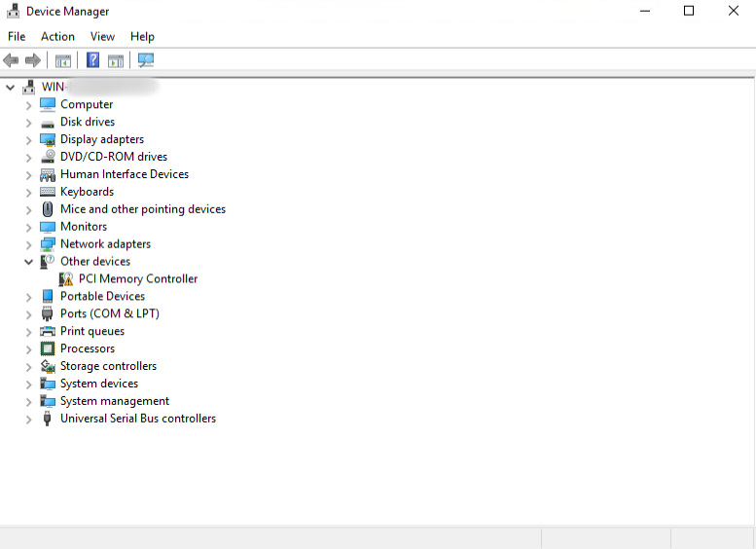Click the Show/Hide Action Pane toolbar icon
The width and height of the screenshot is (756, 549).
click(x=116, y=60)
